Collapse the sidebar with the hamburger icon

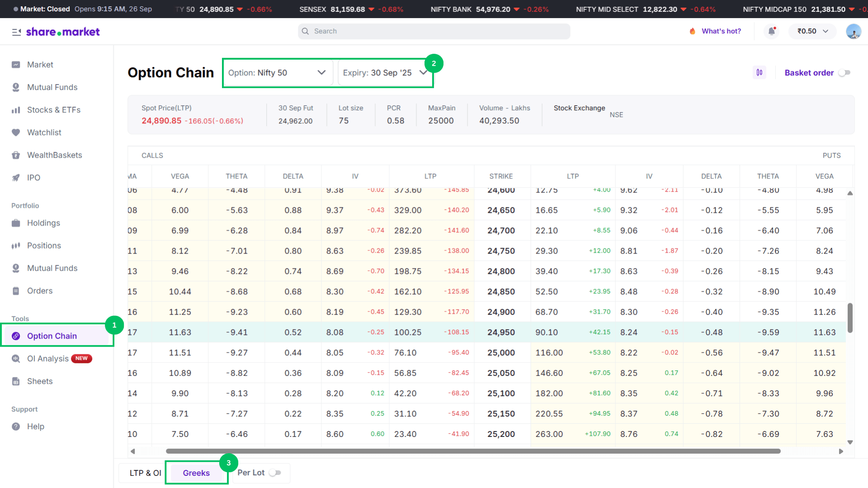16,32
